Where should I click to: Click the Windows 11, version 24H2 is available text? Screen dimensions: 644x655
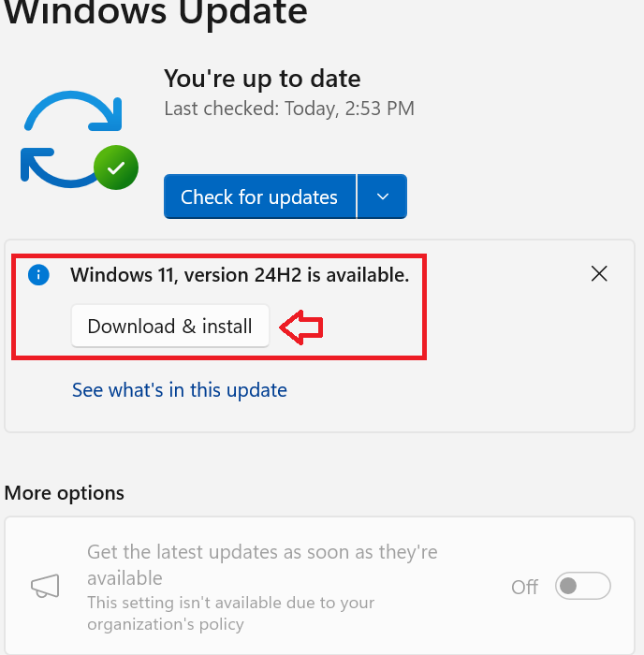coord(240,275)
